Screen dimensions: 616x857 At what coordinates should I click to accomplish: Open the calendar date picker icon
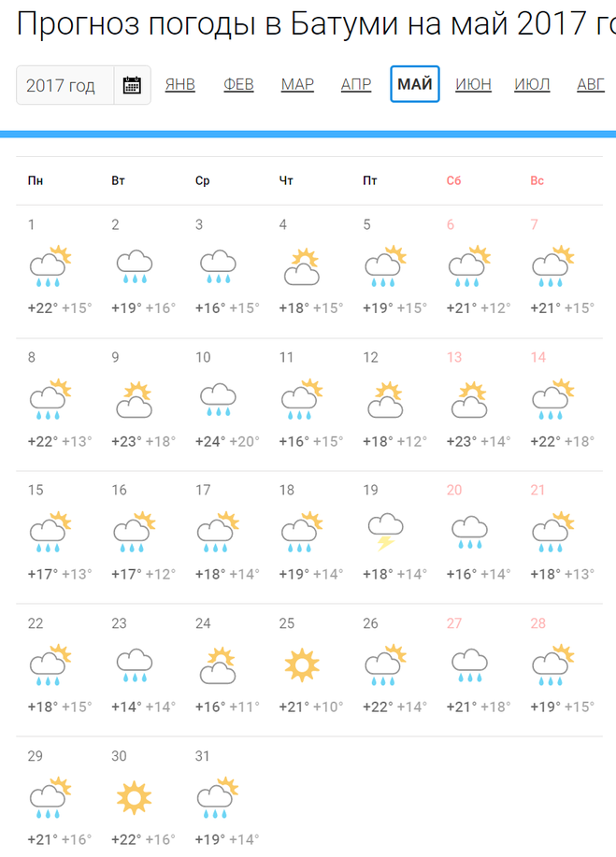point(132,85)
